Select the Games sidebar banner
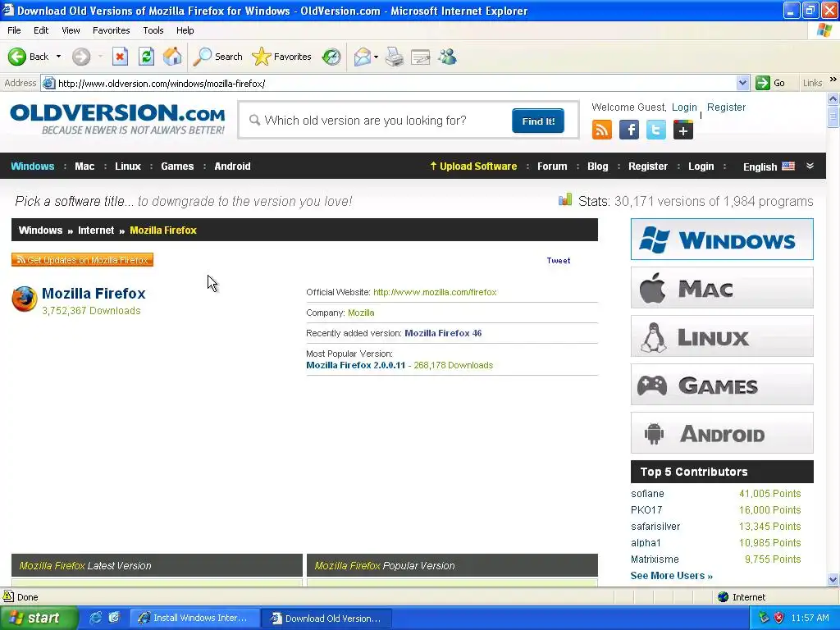This screenshot has height=630, width=840. click(x=722, y=384)
